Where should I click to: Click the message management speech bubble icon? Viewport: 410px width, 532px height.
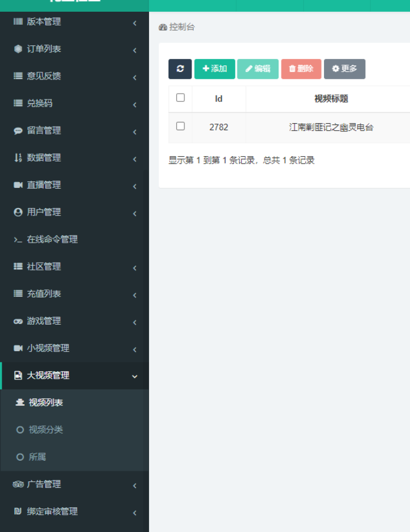[x=18, y=131]
